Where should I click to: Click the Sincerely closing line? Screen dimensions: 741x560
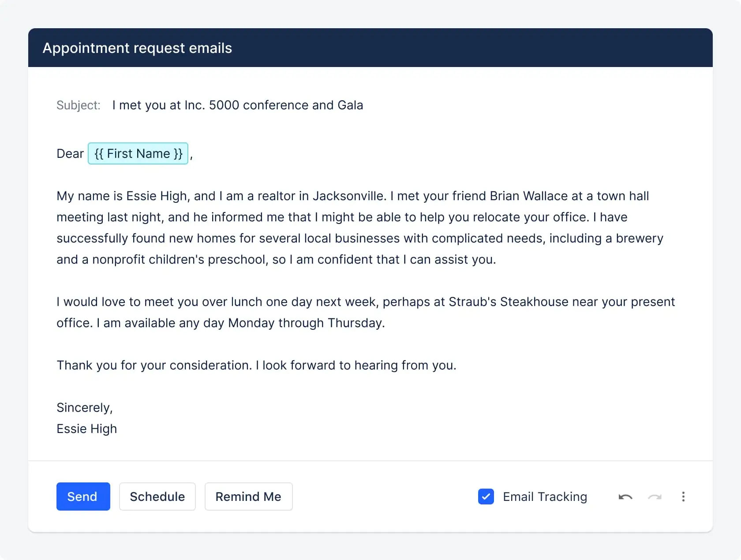pyautogui.click(x=85, y=407)
